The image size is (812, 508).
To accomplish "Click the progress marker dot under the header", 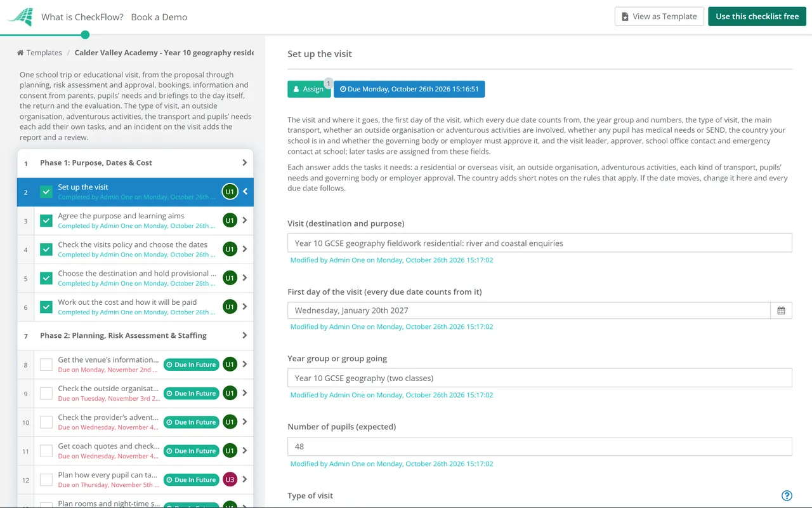I will coord(86,35).
